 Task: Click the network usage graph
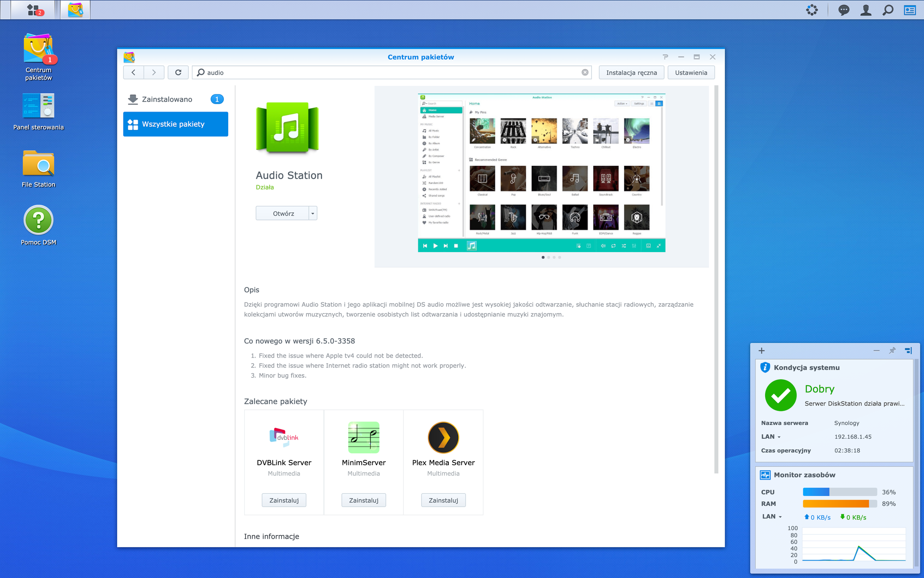(x=853, y=544)
